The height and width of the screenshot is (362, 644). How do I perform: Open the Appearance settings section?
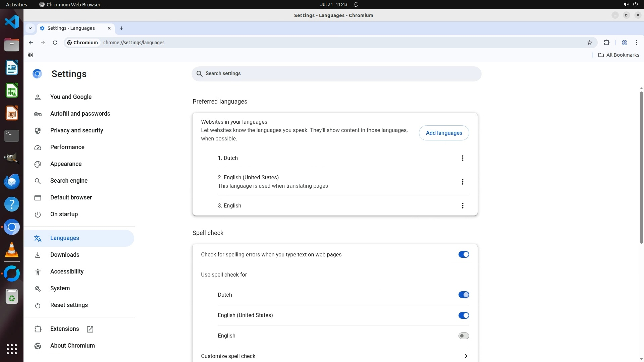coord(66,164)
